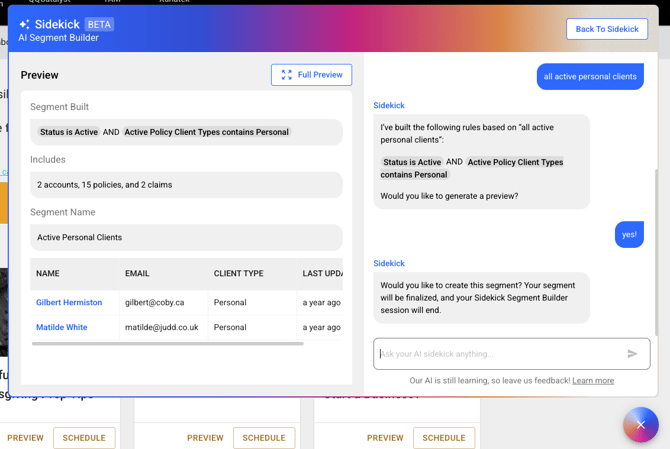Select the Status is Active chip in Segment Built

click(69, 132)
